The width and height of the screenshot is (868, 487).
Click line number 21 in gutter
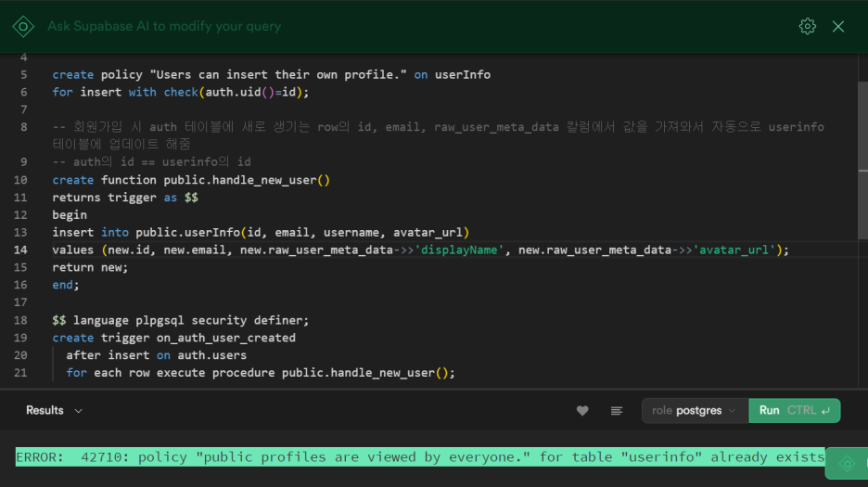pos(20,373)
